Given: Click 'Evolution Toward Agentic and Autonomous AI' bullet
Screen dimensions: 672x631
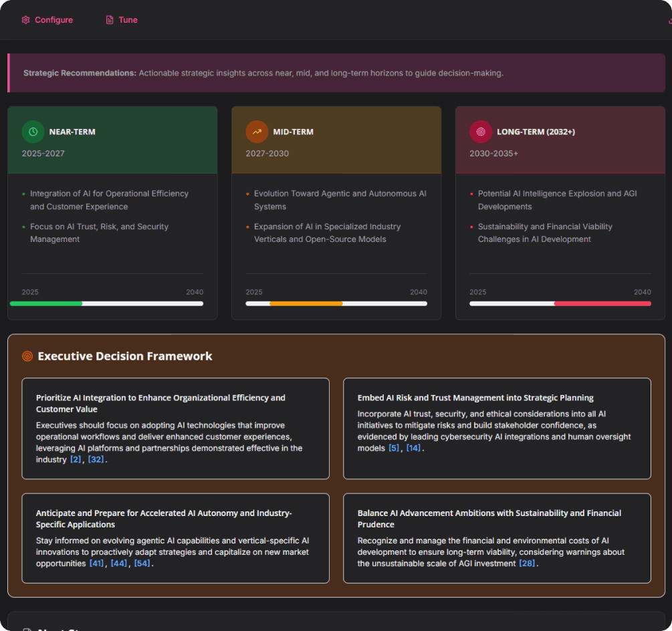Looking at the screenshot, I should click(340, 200).
